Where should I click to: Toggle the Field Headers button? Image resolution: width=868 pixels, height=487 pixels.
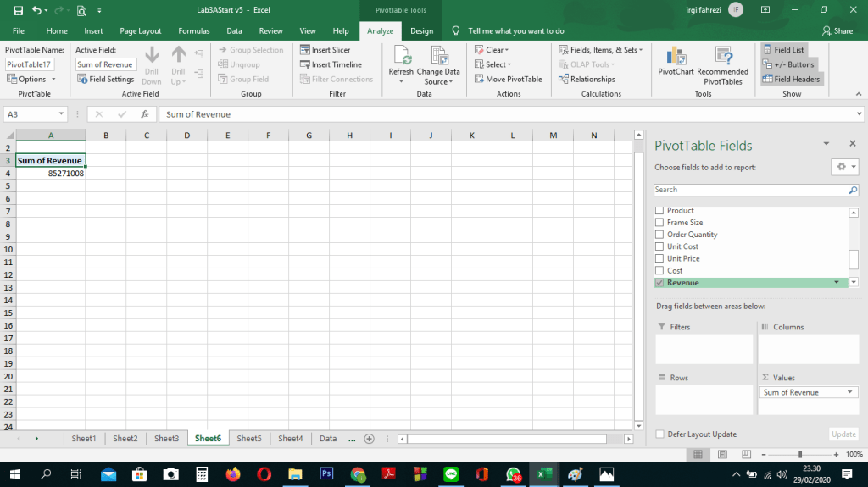coord(790,79)
